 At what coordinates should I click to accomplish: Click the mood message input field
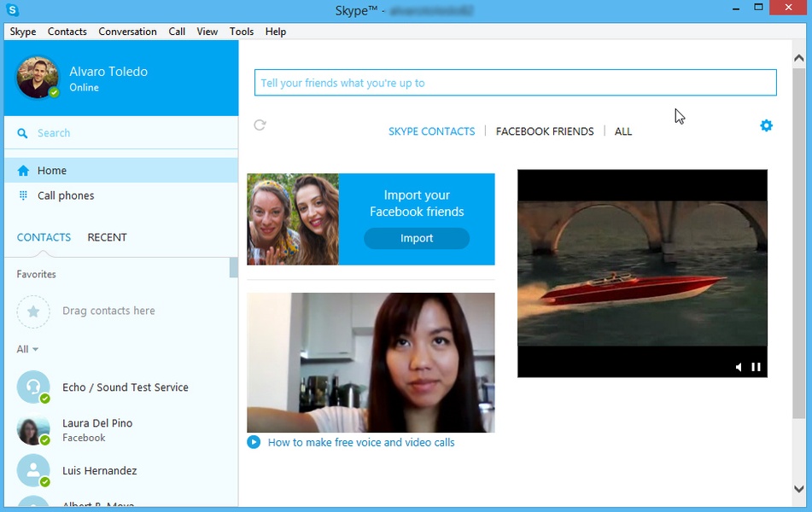[515, 83]
